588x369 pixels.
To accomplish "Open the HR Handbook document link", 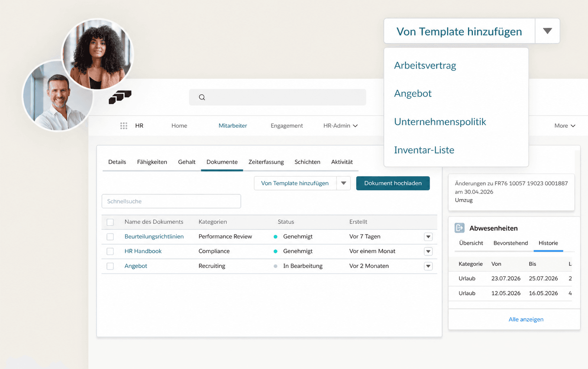I will (x=143, y=251).
